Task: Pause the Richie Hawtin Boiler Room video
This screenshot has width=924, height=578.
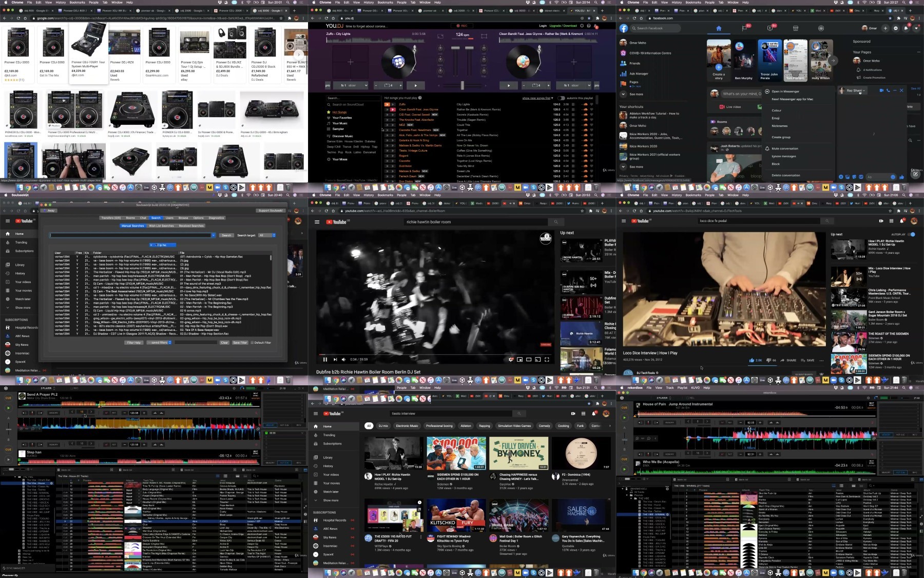Action: (325, 360)
